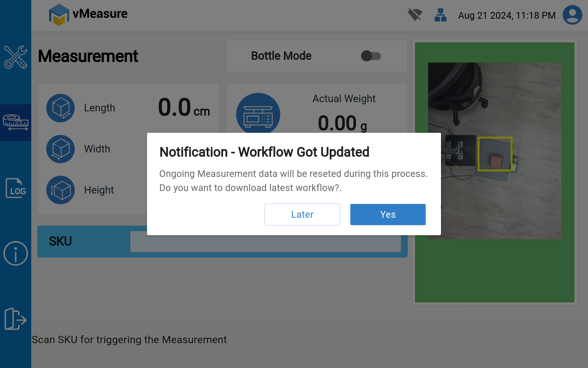
Task: Open the LOG file sidebar icon
Action: (15, 188)
